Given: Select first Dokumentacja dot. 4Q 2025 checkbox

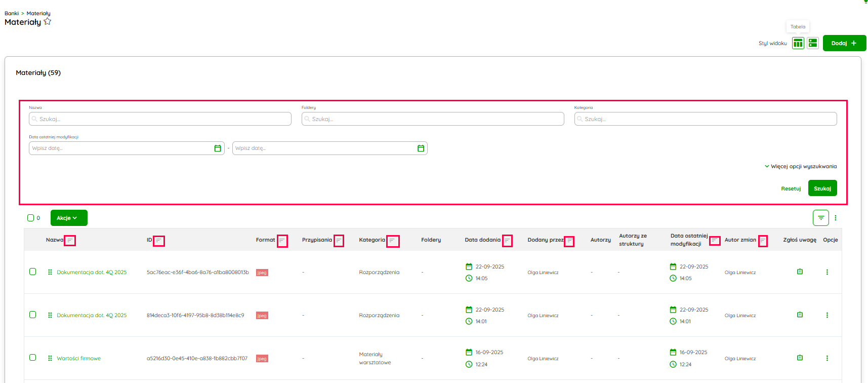Looking at the screenshot, I should point(33,272).
